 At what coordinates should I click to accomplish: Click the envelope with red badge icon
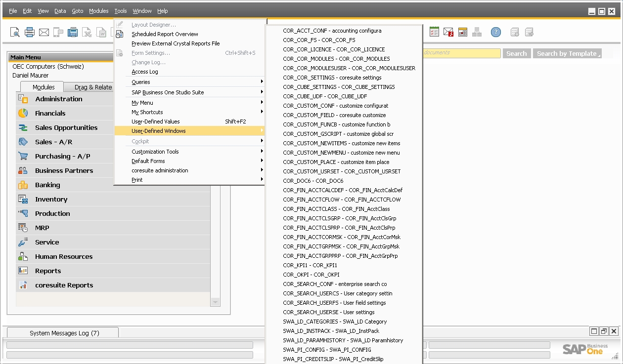pyautogui.click(x=448, y=32)
